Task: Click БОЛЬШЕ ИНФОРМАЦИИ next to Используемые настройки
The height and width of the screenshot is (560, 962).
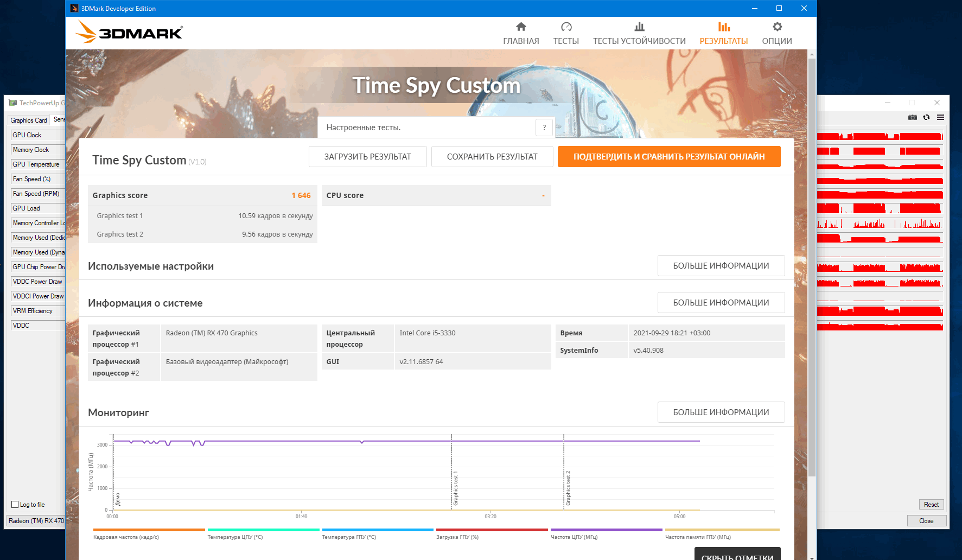Action: (x=721, y=265)
